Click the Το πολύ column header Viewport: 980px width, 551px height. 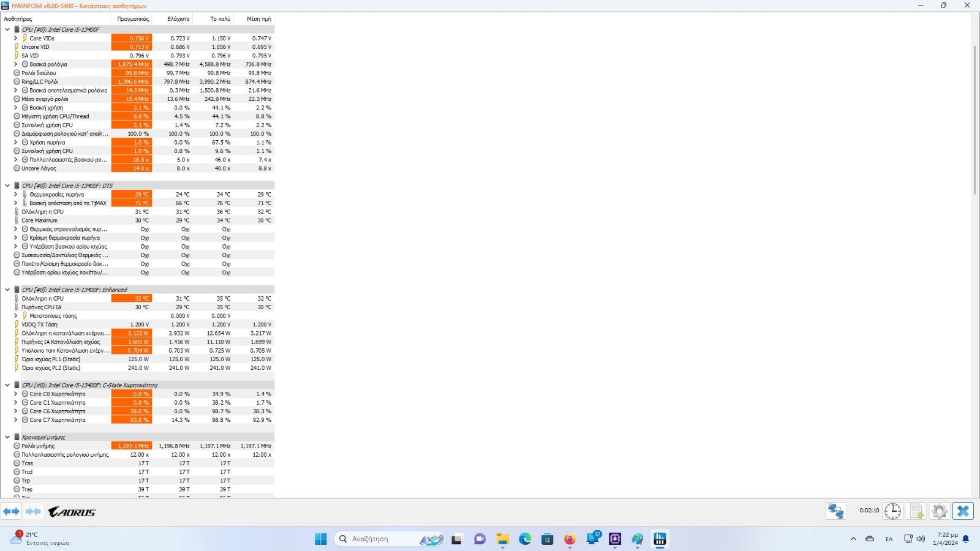[x=214, y=19]
